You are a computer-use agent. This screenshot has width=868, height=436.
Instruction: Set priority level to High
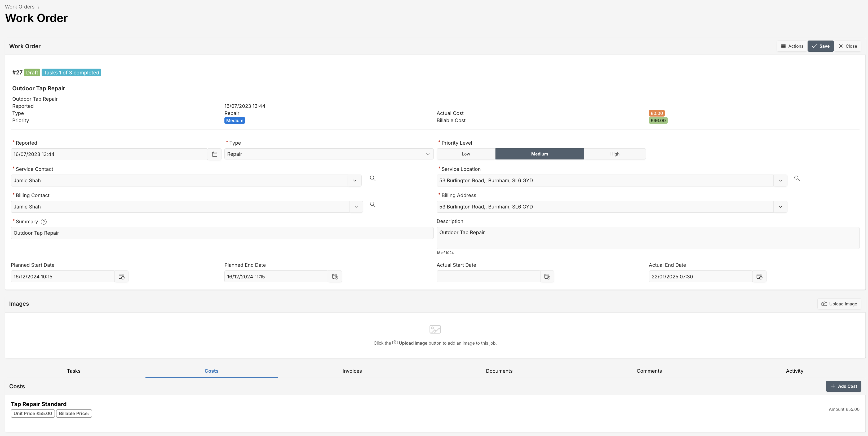[615, 154]
